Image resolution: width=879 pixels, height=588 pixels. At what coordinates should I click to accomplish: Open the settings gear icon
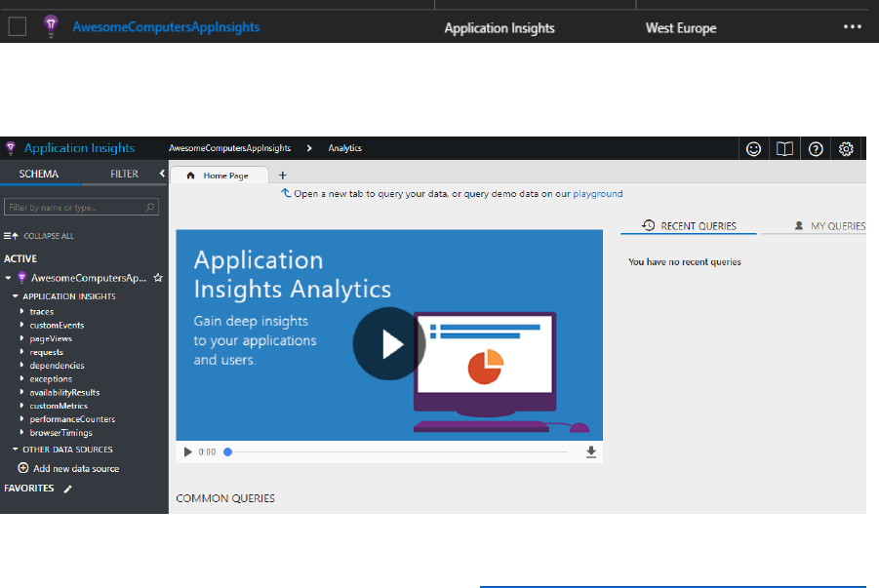click(847, 148)
